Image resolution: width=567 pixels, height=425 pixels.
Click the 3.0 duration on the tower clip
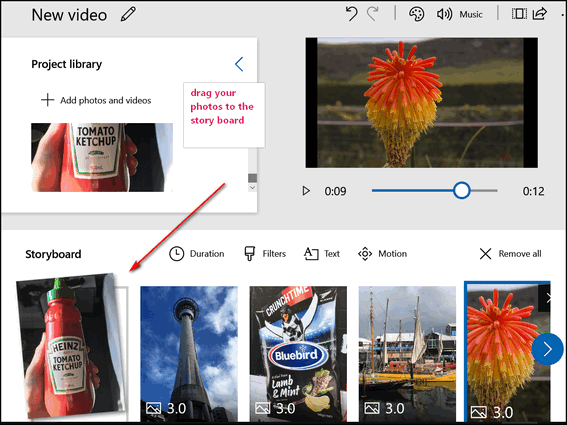pyautogui.click(x=176, y=408)
